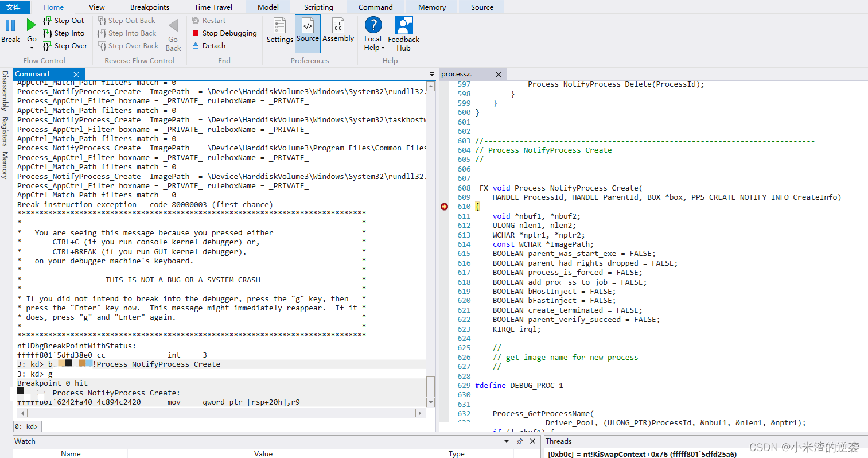The image size is (868, 458).
Task: Click Command window vertical scrollbar thumb
Action: 431,386
